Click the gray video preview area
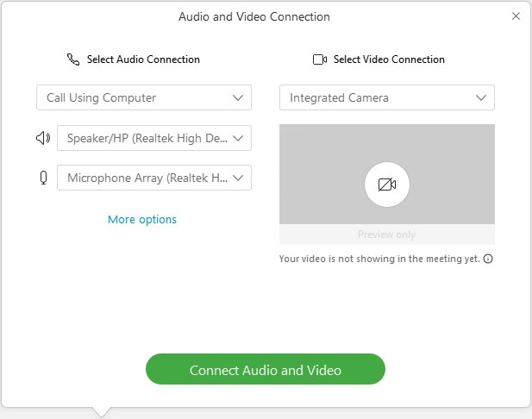 click(328, 155)
